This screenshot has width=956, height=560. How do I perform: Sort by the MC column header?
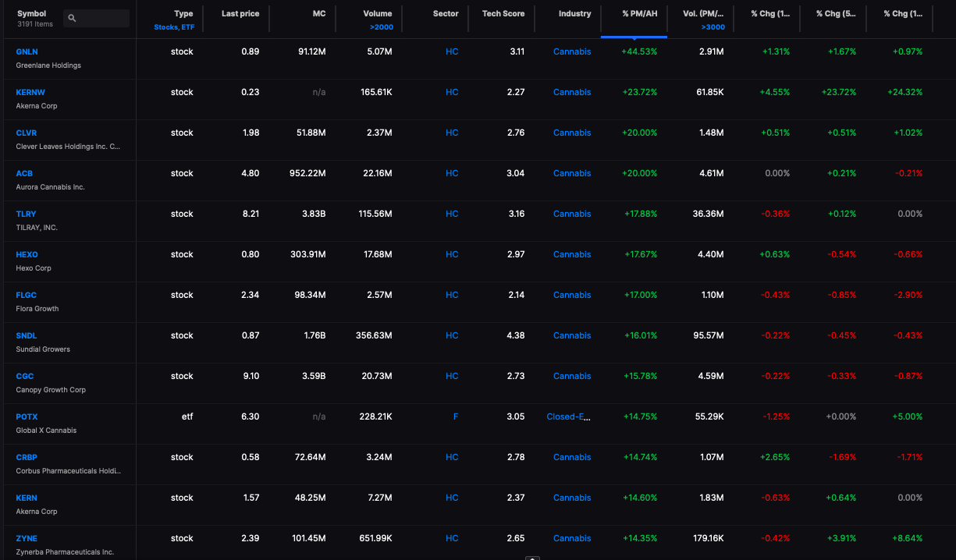click(x=319, y=13)
